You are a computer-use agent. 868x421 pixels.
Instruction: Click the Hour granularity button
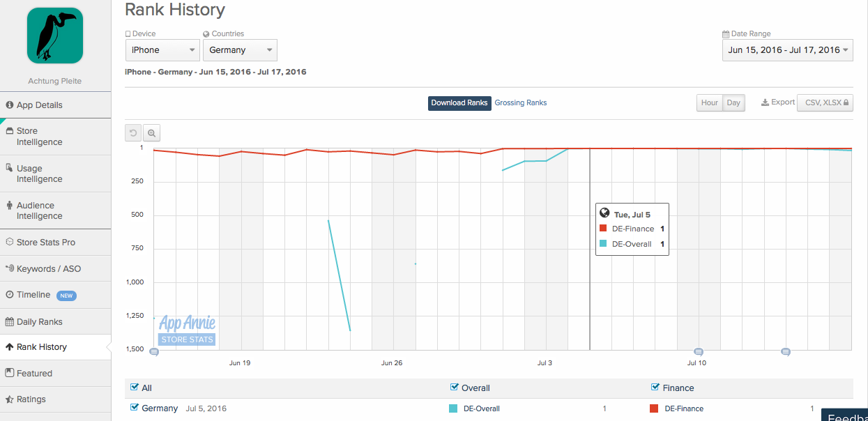(709, 103)
